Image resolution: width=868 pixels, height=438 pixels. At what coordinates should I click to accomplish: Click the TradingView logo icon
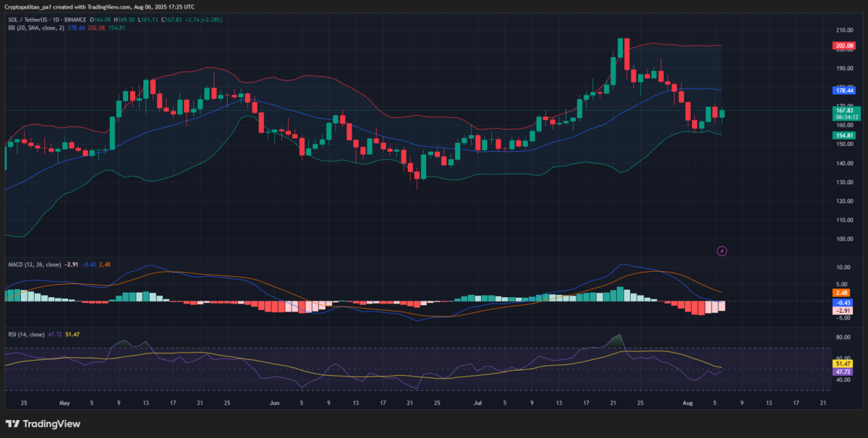[x=12, y=424]
